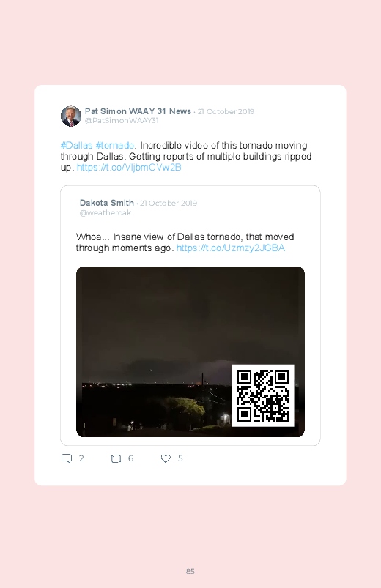Image resolution: width=381 pixels, height=588 pixels.
Task: Click the @PatSimonWAAY31 handle
Action: (x=122, y=120)
